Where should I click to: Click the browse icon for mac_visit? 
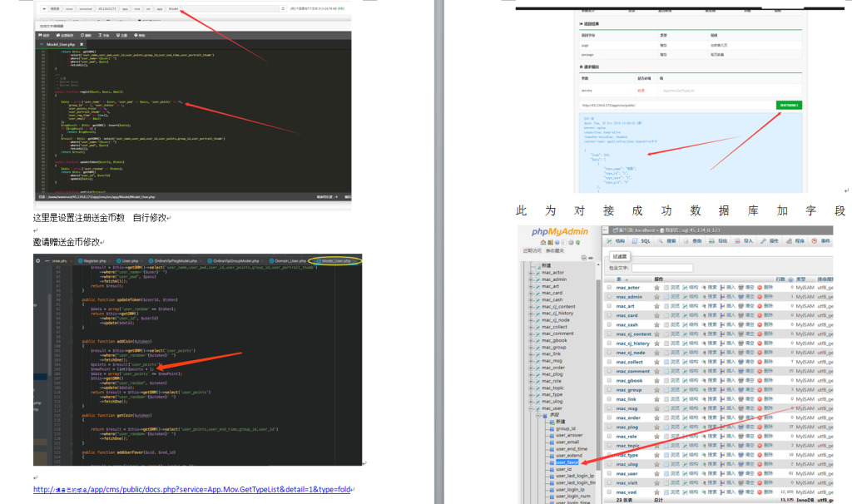pyautogui.click(x=666, y=483)
